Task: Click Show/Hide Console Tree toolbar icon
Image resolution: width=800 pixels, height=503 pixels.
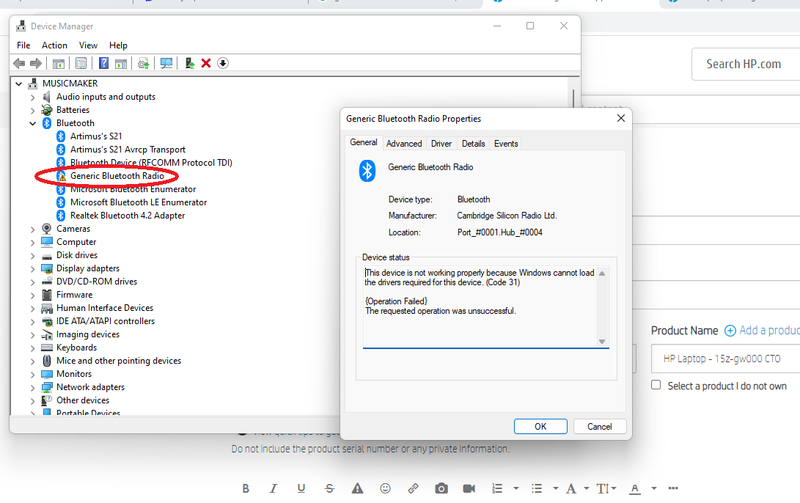Action: [59, 63]
